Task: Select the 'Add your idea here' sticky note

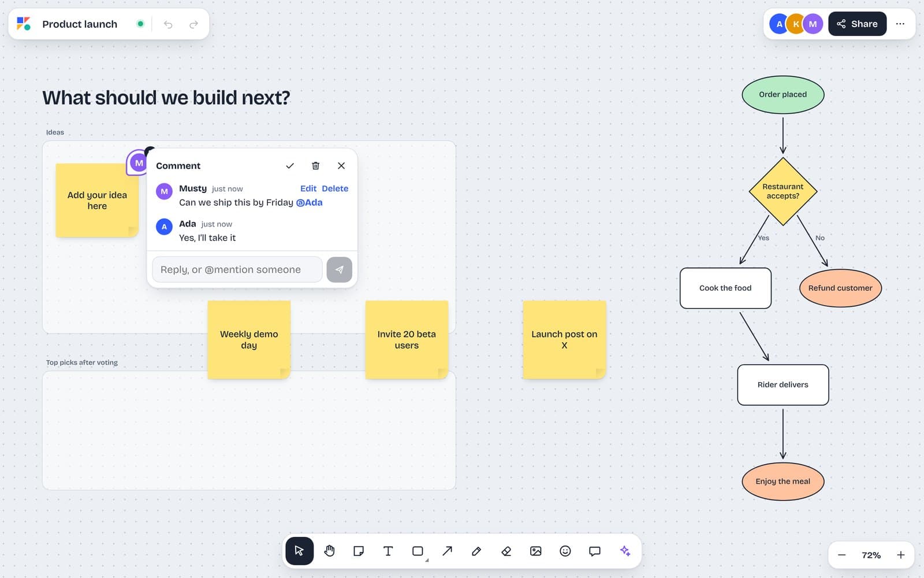Action: [97, 200]
